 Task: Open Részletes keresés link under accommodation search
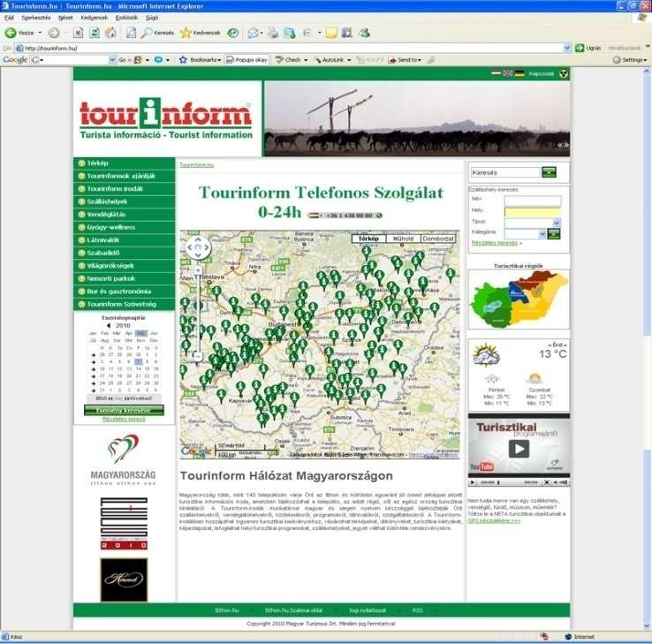coord(495,243)
